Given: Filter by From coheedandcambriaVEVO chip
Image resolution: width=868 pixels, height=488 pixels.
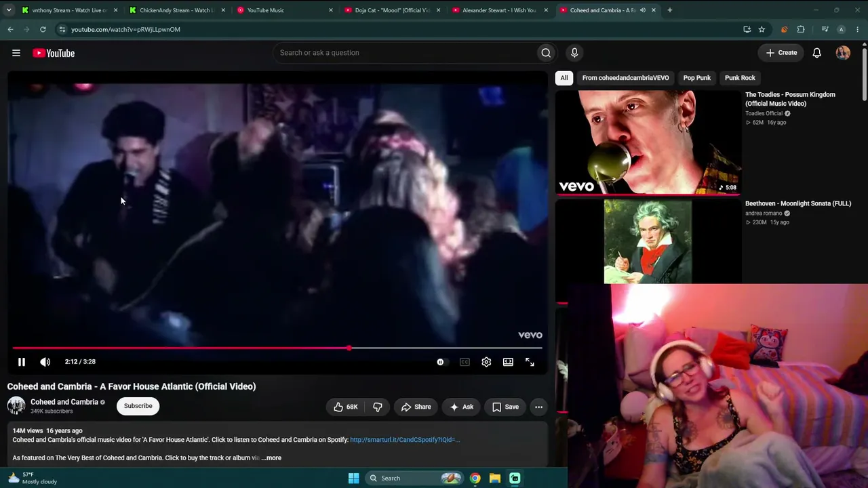Looking at the screenshot, I should pyautogui.click(x=625, y=78).
